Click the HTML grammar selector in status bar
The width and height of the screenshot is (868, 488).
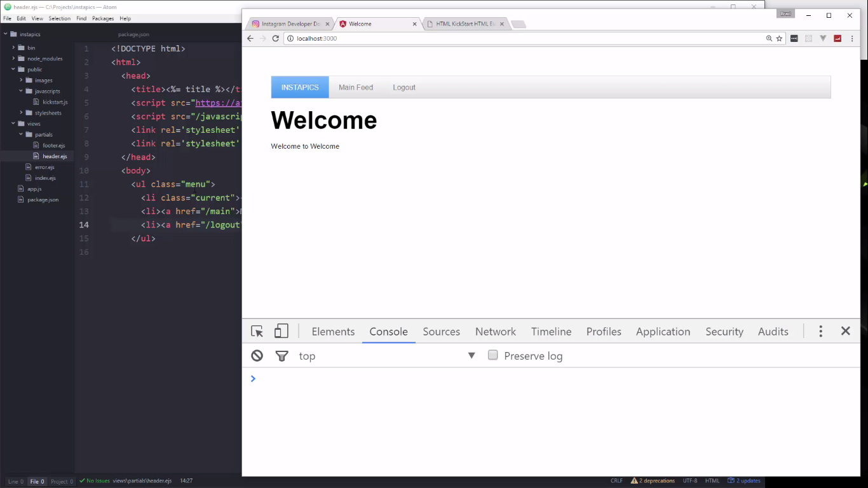[712, 481]
